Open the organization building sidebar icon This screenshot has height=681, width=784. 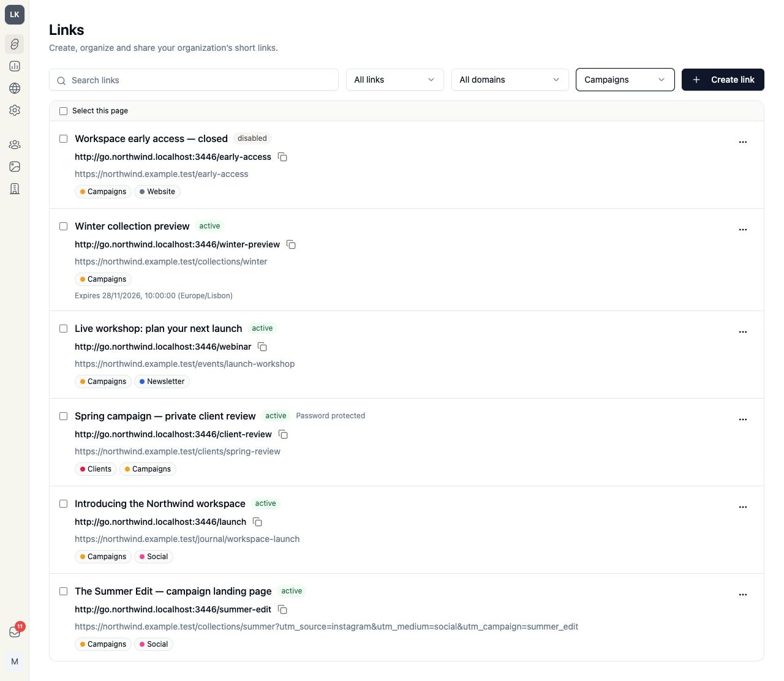pyautogui.click(x=15, y=189)
